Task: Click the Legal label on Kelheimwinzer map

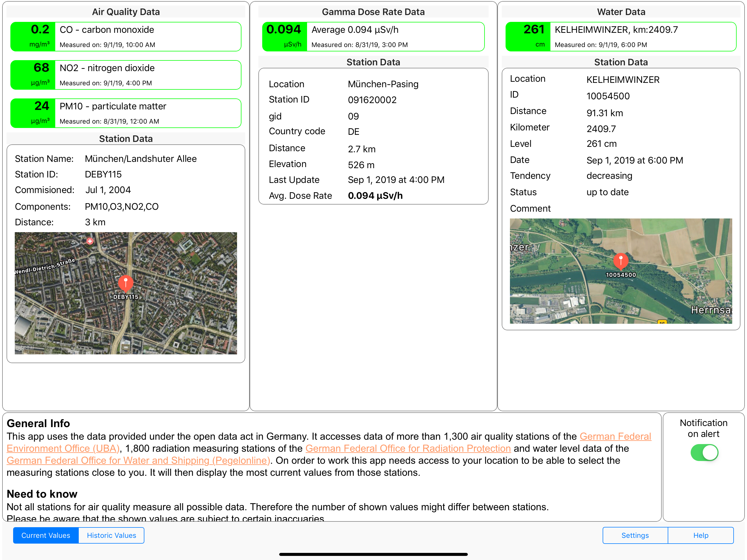Action: pos(523,316)
